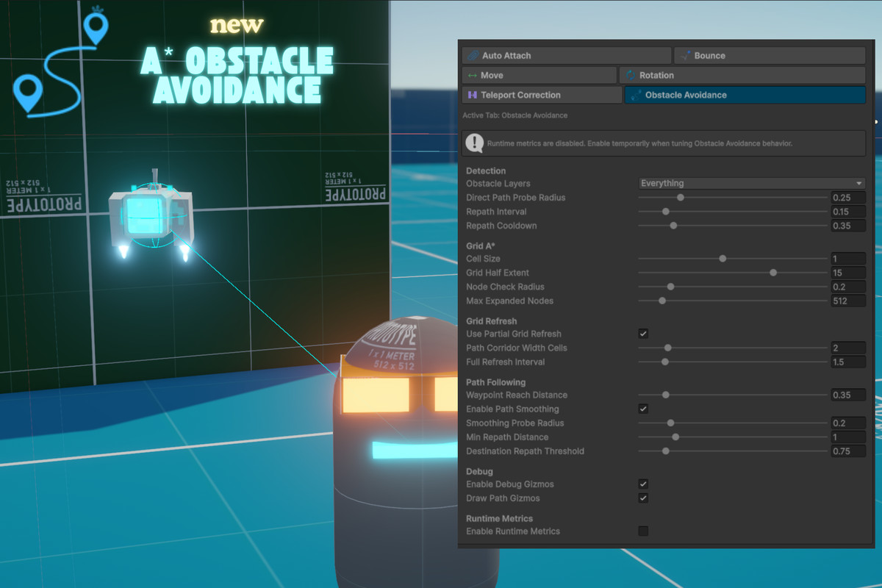Select the Smoothing Probe Radius value field
Viewport: 882px width, 588px height.
[848, 423]
